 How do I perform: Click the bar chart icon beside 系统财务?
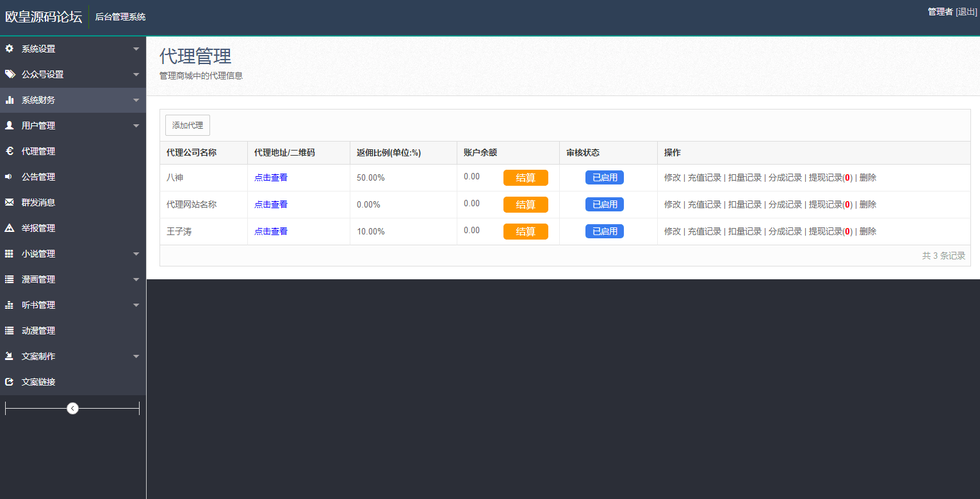click(x=10, y=100)
